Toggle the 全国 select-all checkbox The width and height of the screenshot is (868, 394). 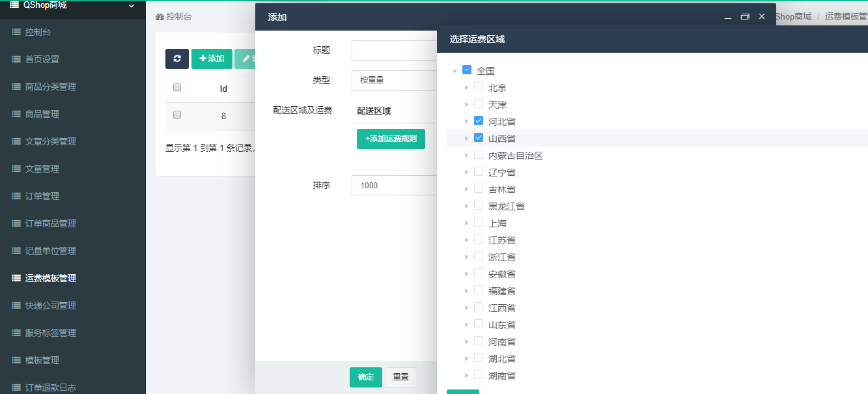[467, 70]
